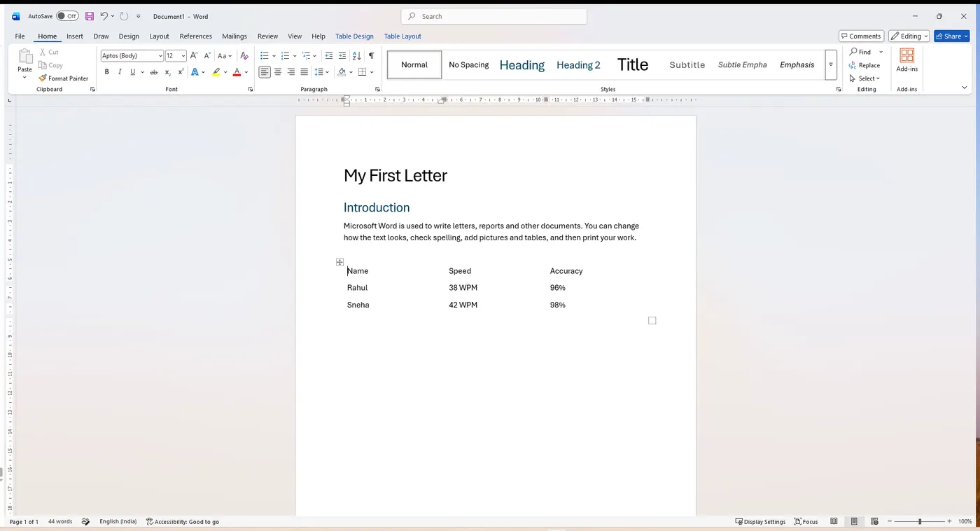Open Paragraph settings dialog launcher
Screen dimensions: 980x531
[377, 90]
